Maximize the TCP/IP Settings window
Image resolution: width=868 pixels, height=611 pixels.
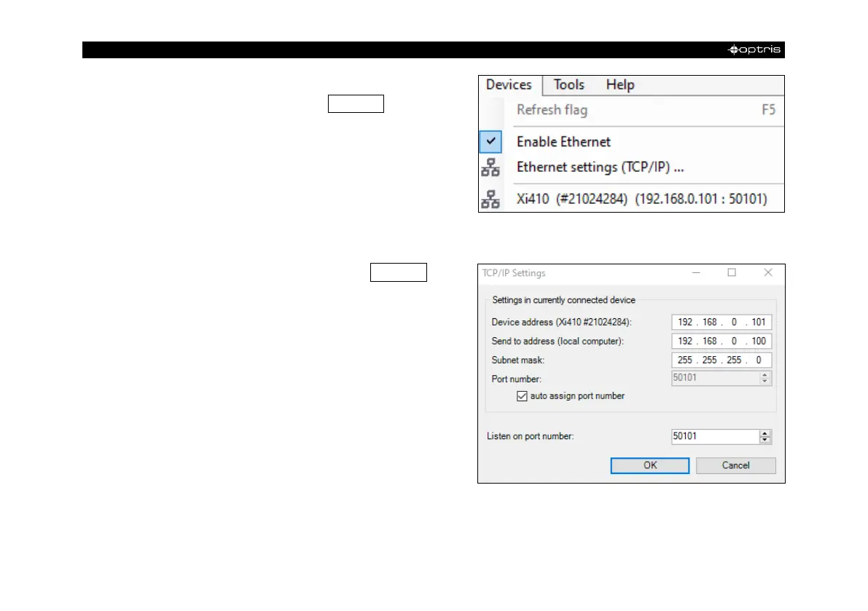pos(732,272)
